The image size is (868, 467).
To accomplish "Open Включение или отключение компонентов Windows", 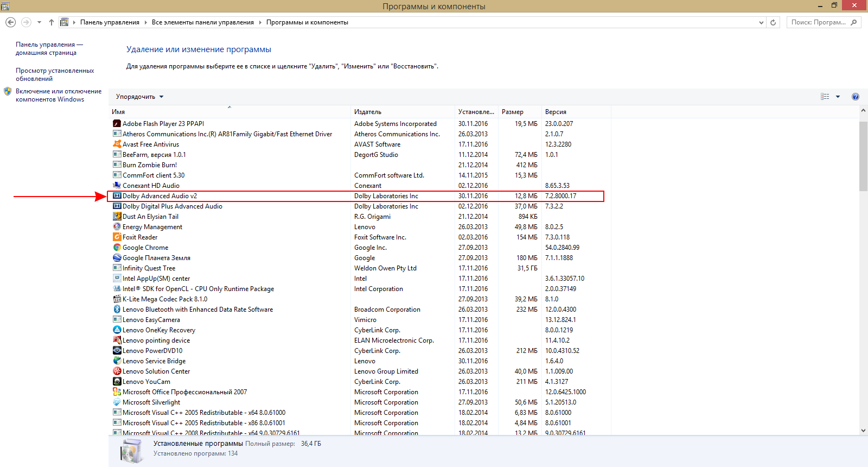I will [x=59, y=96].
